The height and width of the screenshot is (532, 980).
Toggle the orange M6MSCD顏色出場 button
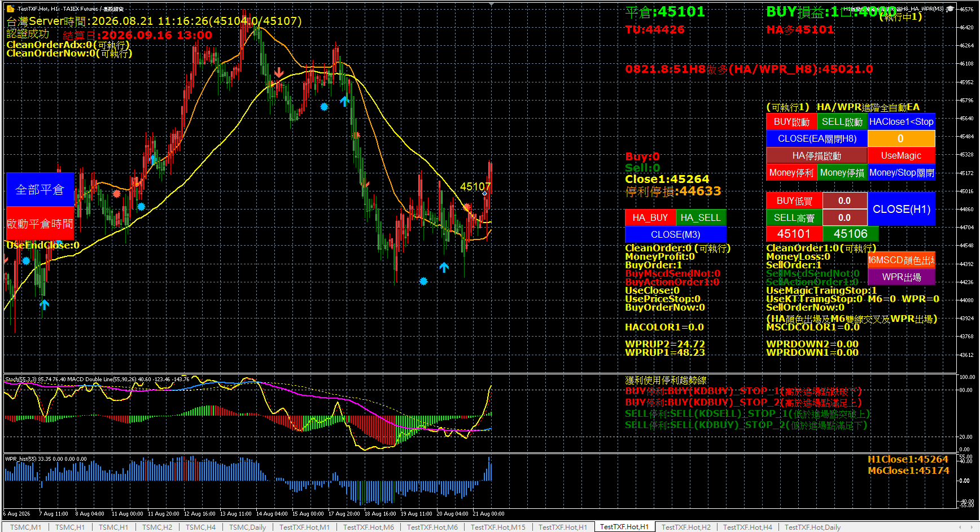902,260
